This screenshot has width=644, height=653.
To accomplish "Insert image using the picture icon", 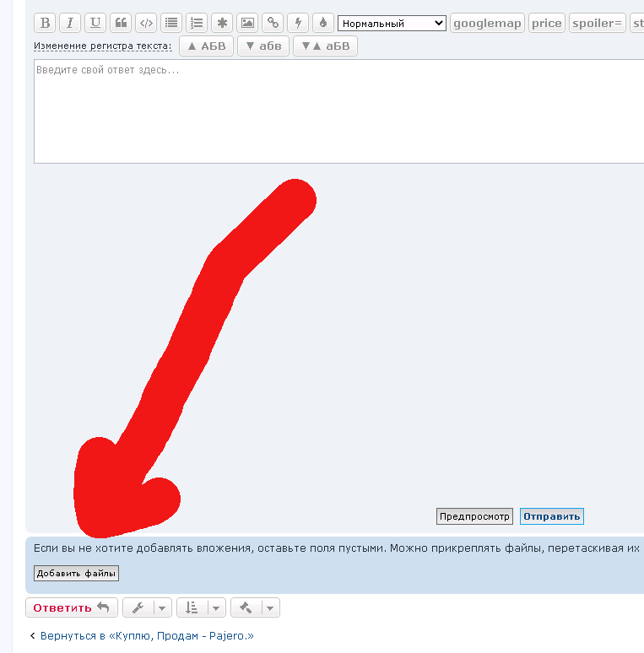I will (x=246, y=23).
